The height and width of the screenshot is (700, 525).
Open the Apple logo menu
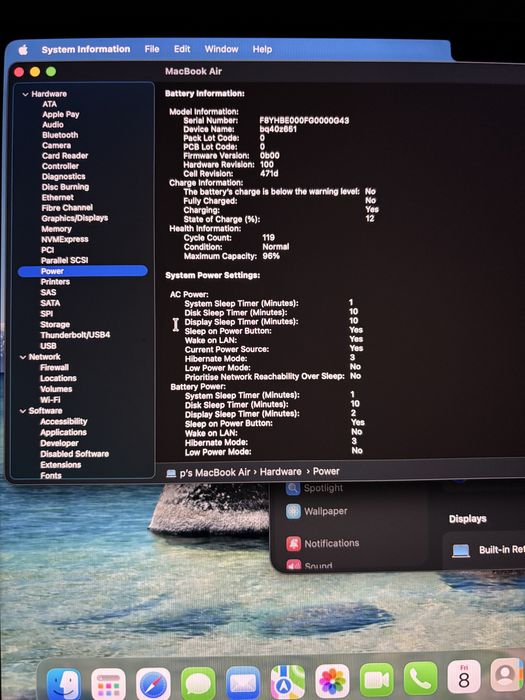pos(23,50)
